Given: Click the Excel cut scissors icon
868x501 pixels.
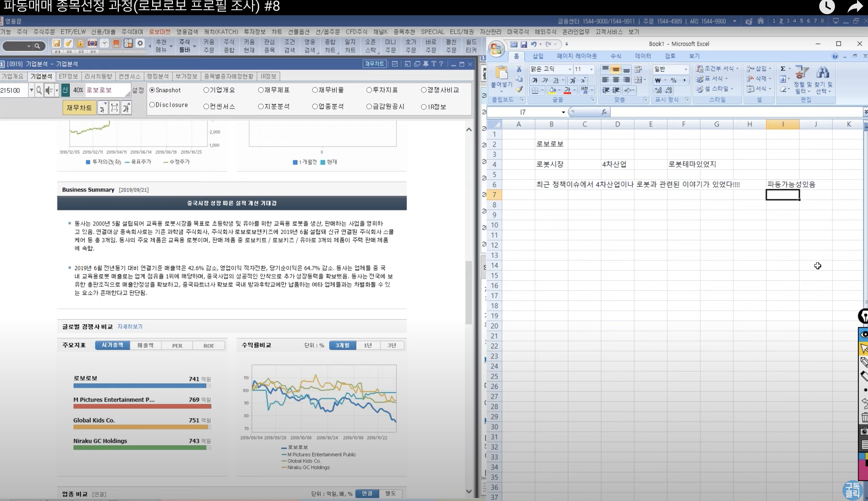Looking at the screenshot, I should click(519, 69).
